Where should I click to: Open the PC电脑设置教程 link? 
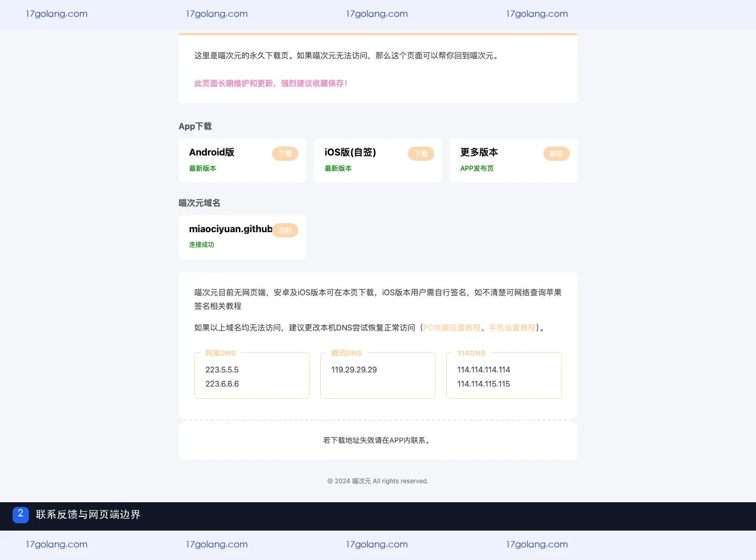point(452,327)
